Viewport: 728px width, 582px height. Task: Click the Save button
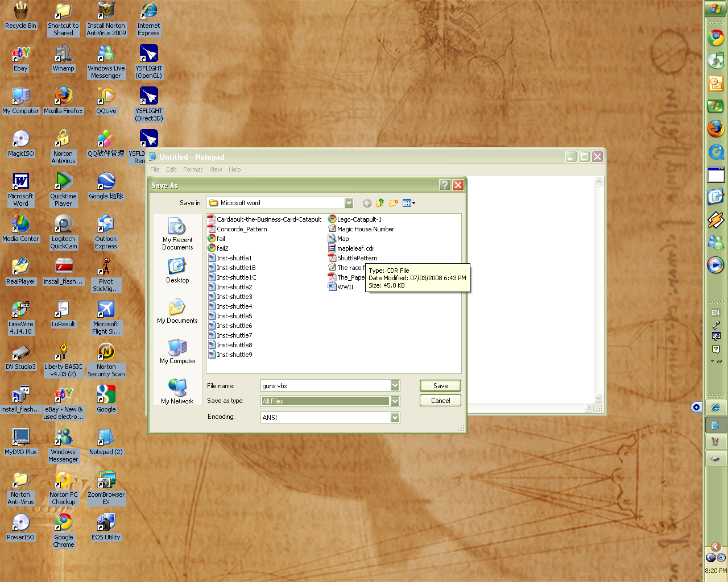[440, 385]
